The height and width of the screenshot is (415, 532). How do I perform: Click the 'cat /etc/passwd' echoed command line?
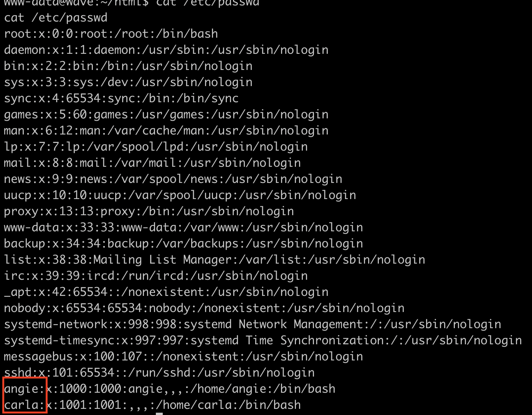(56, 18)
